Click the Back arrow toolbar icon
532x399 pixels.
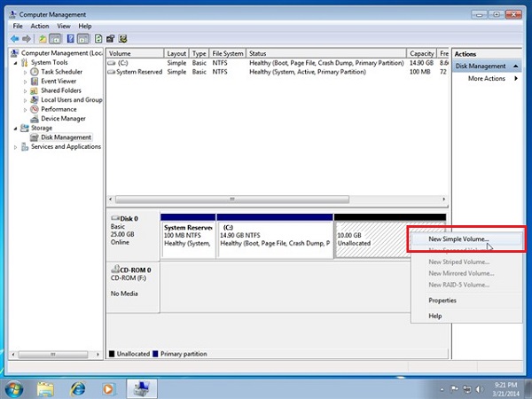[16, 39]
